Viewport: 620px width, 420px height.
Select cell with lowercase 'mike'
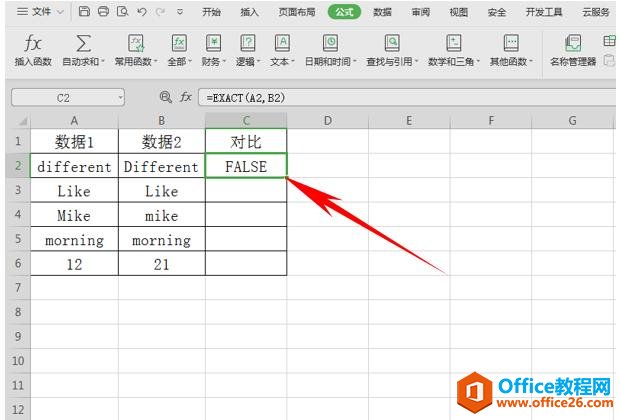tap(162, 215)
